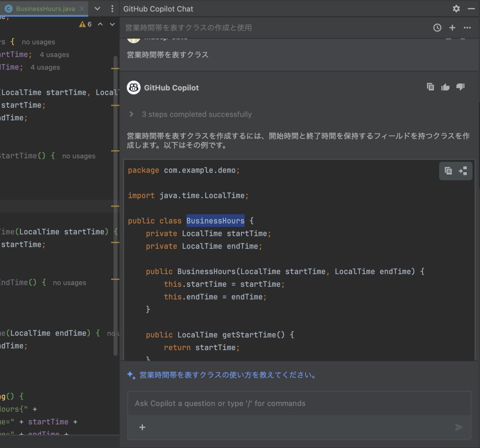Expand the 3 steps completed section
Viewport: 480px width, 448px height.
pos(132,114)
